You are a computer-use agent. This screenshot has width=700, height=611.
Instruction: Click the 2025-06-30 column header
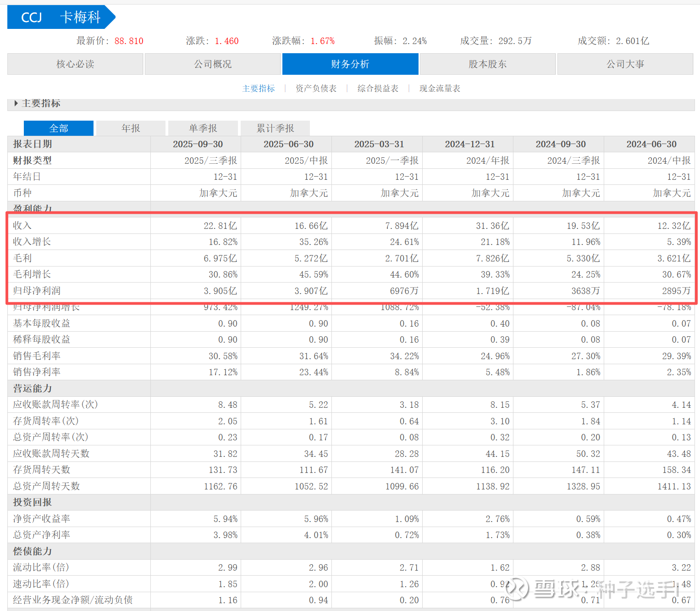(288, 144)
